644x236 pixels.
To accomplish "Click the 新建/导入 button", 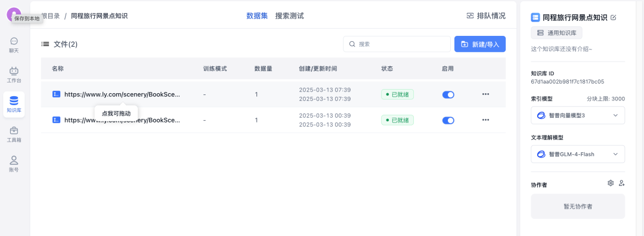I will (x=479, y=44).
